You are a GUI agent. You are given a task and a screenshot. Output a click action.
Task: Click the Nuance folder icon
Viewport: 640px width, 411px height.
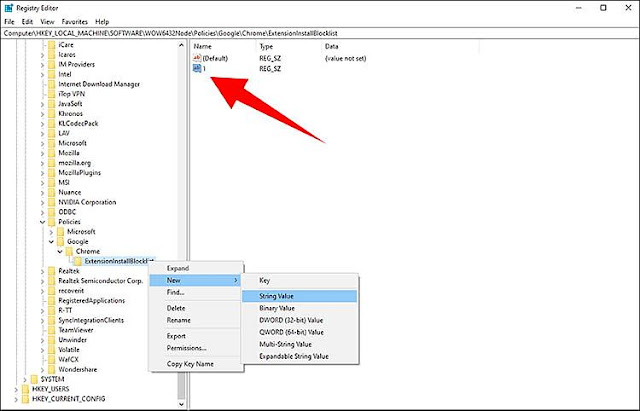click(x=51, y=192)
